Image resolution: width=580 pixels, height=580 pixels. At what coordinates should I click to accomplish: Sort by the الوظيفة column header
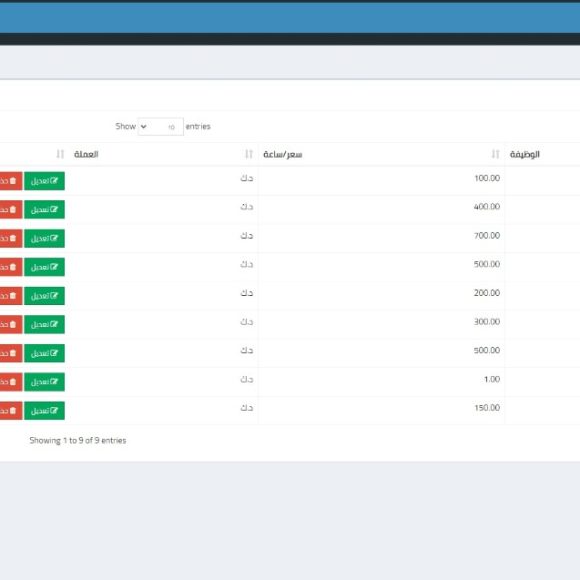click(525, 154)
